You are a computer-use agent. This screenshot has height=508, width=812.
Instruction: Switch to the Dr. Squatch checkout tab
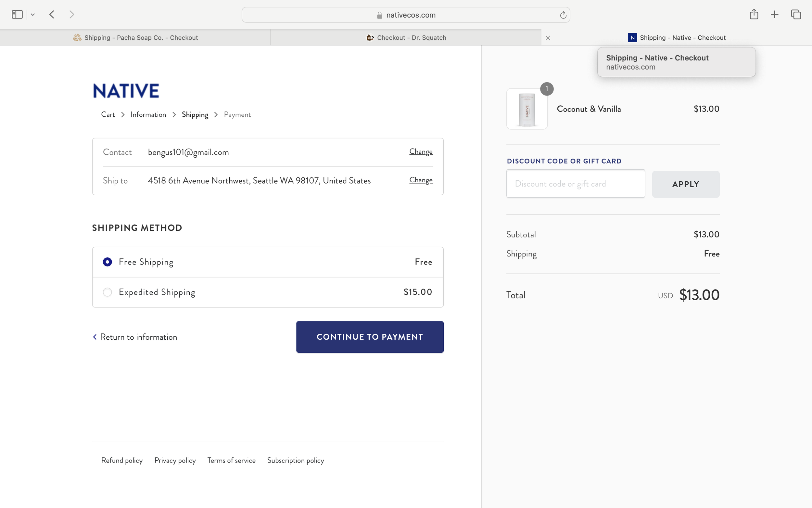[406, 37]
